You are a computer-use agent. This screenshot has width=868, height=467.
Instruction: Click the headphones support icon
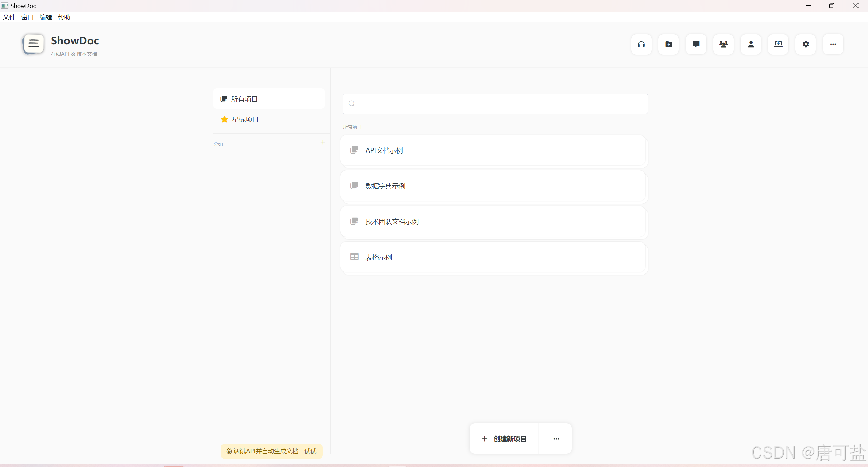pyautogui.click(x=641, y=44)
